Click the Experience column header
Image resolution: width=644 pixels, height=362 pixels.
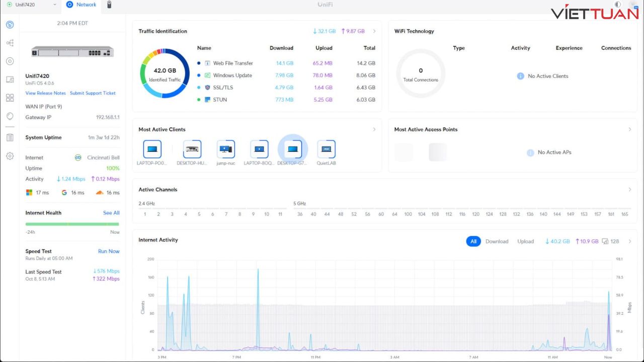(x=569, y=48)
